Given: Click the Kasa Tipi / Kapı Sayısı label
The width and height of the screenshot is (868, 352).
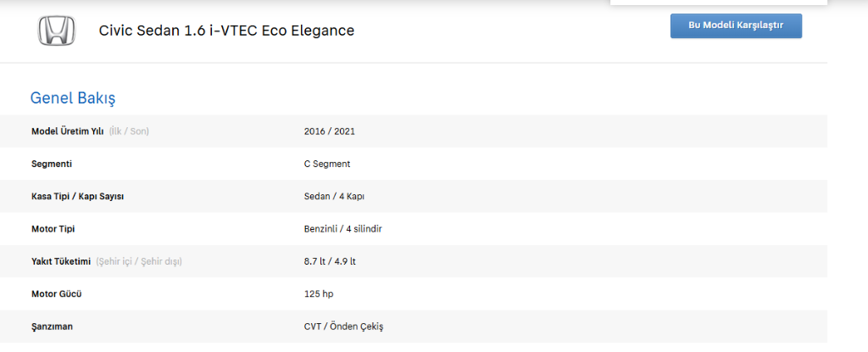Looking at the screenshot, I should pyautogui.click(x=84, y=196).
